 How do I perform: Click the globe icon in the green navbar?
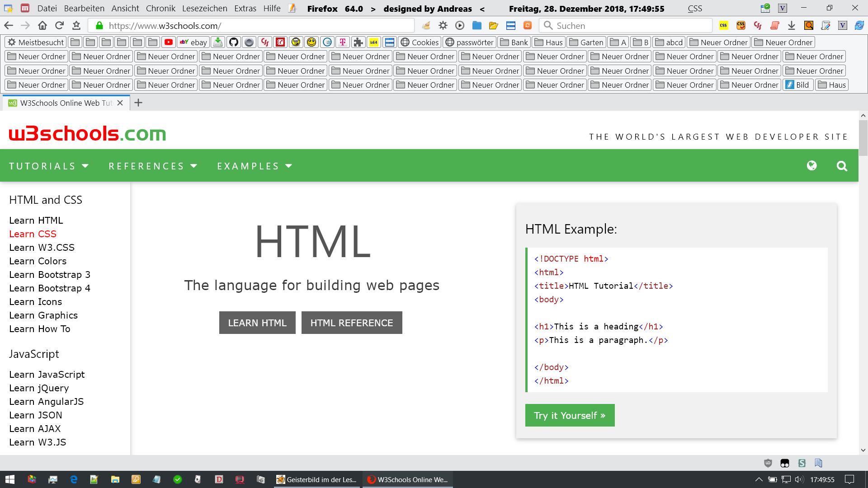(x=811, y=166)
